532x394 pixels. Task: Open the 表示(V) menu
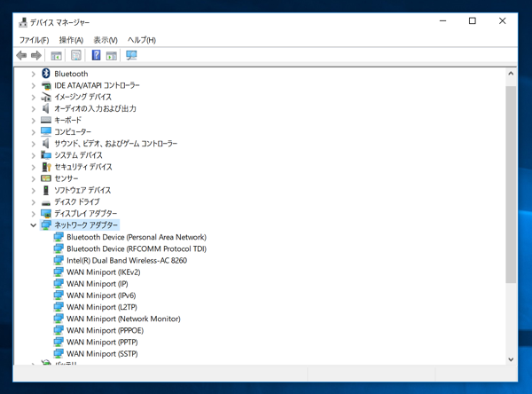(106, 40)
